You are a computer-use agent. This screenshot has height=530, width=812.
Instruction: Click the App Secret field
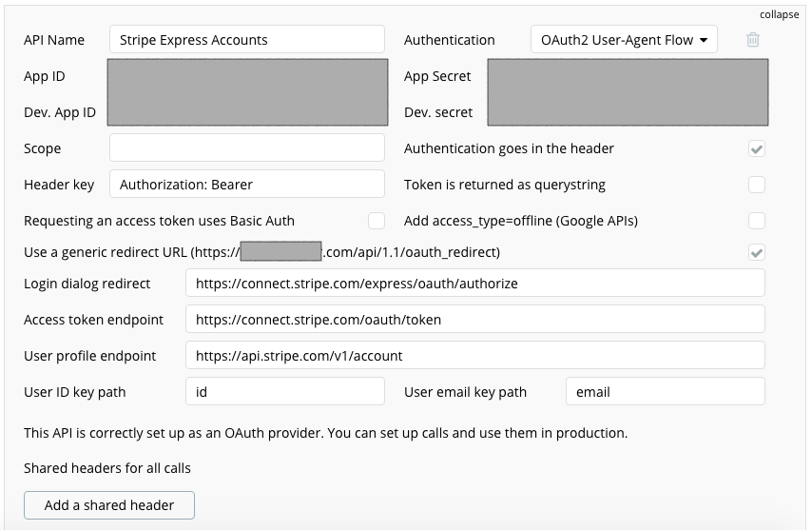coord(628,76)
